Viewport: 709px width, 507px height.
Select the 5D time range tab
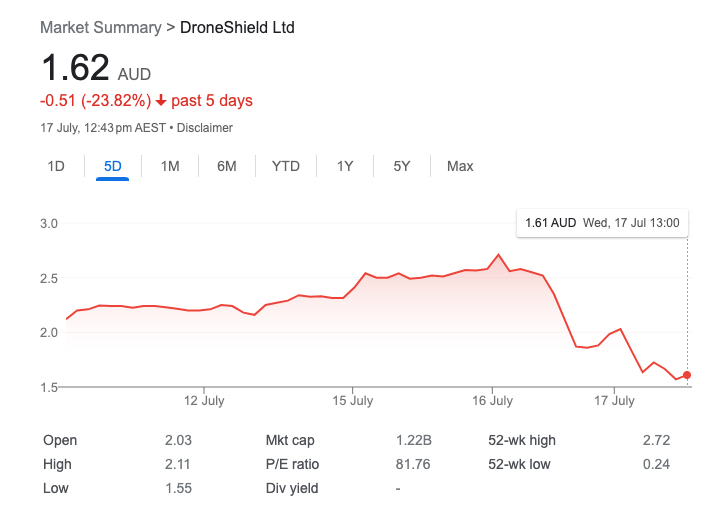pyautogui.click(x=113, y=166)
